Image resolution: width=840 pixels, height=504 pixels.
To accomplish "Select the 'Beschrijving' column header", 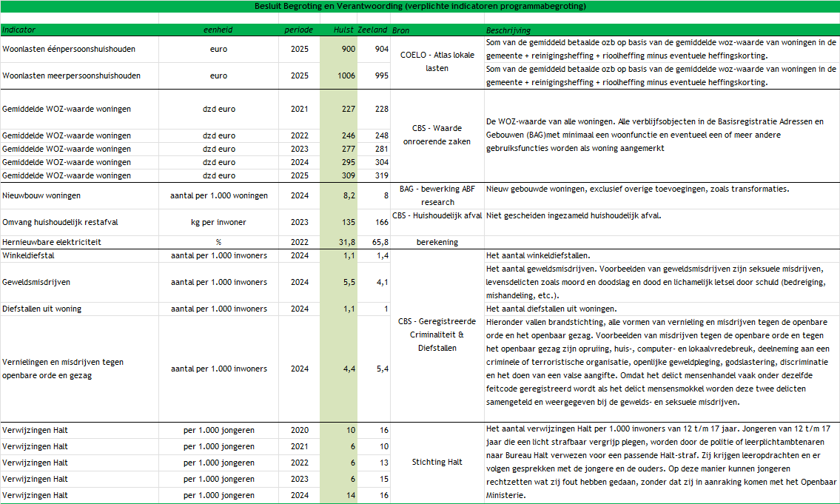I will 508,30.
